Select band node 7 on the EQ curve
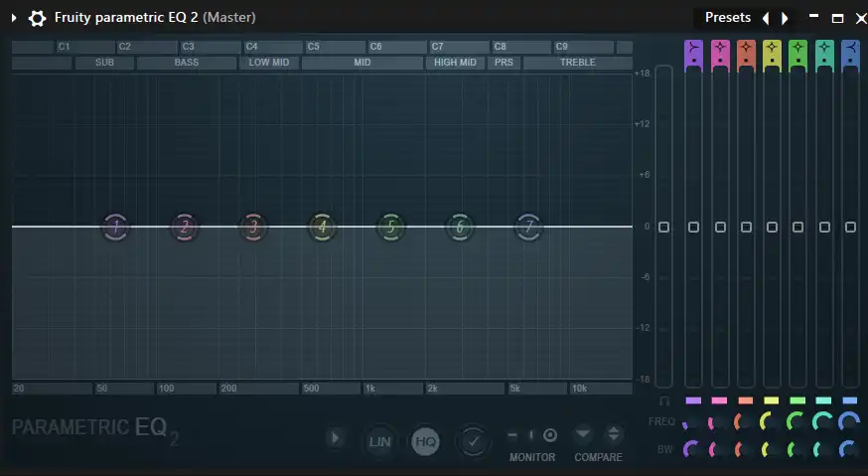Viewport: 868px width, 476px height. [x=528, y=227]
